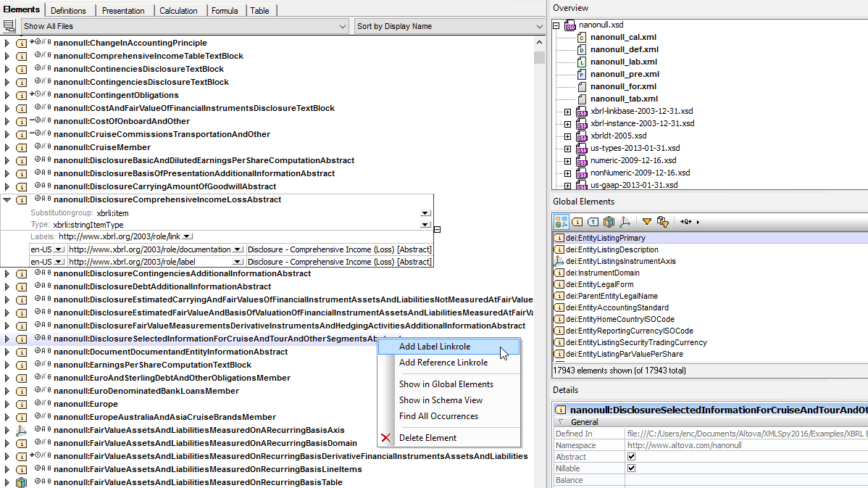The height and width of the screenshot is (488, 868).
Task: Click the elements list scroll up arrow
Action: pos(539,42)
